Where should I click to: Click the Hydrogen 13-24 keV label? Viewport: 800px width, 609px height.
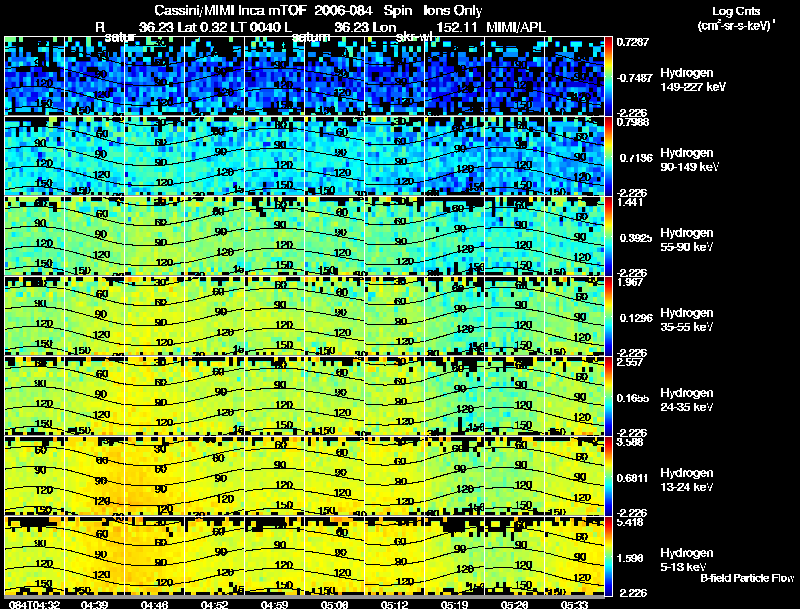click(687, 480)
